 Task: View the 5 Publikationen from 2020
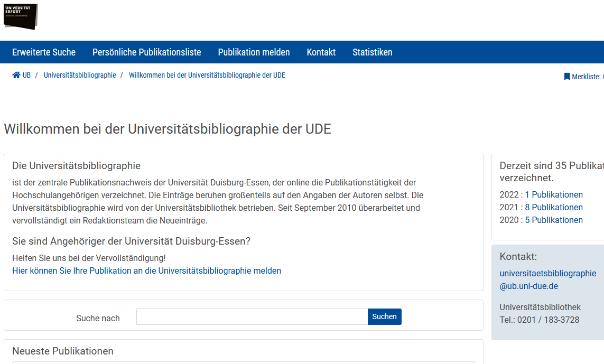click(553, 220)
